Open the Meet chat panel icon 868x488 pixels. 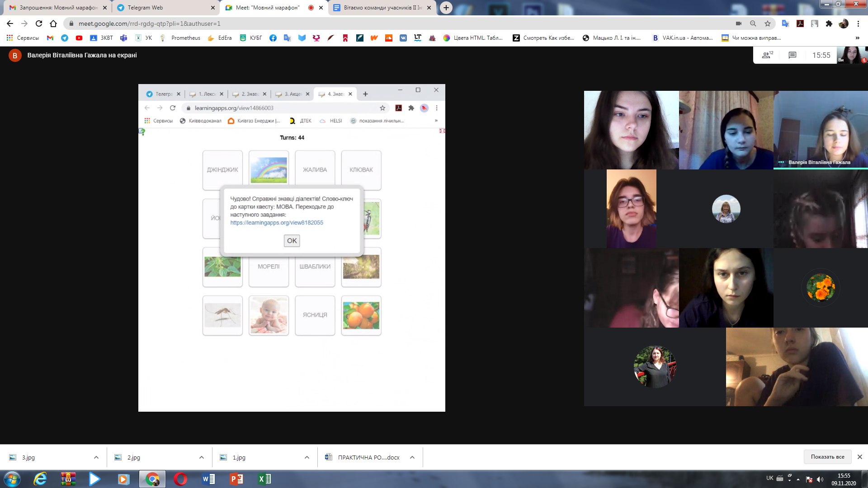click(792, 55)
